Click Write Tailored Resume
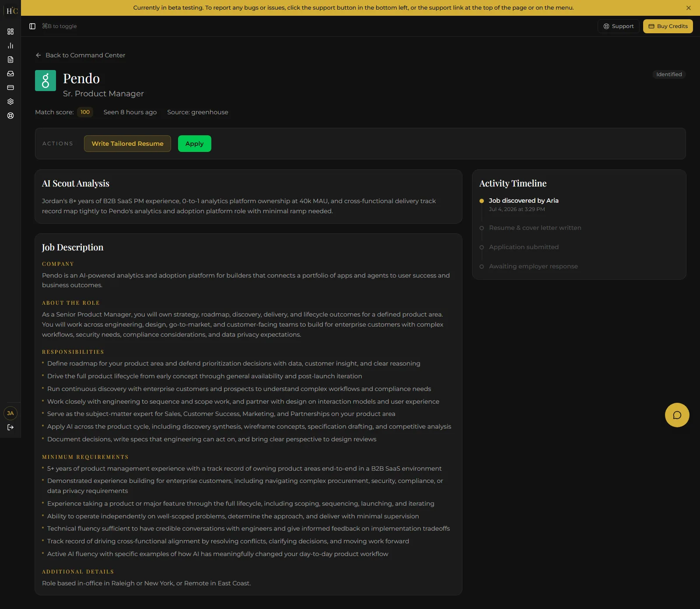 [127, 144]
